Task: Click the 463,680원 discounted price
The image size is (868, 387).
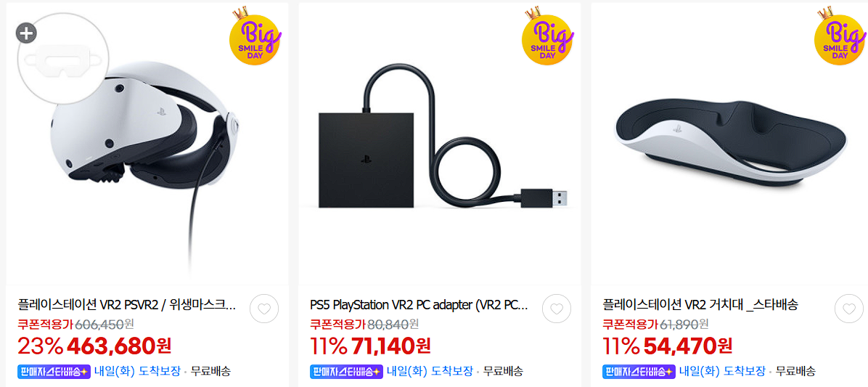Action: click(x=119, y=346)
